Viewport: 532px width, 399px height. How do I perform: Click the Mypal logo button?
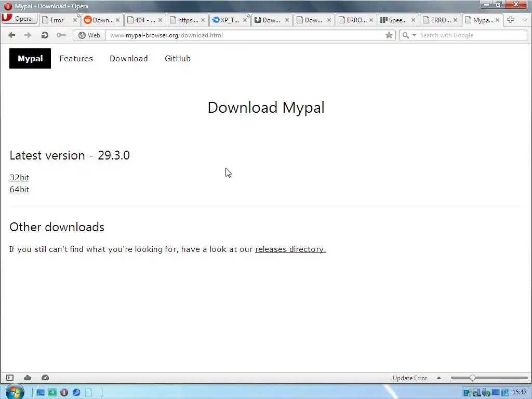pos(30,58)
